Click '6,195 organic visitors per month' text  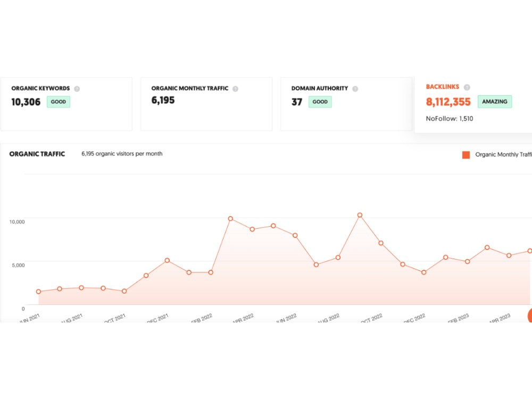click(122, 154)
